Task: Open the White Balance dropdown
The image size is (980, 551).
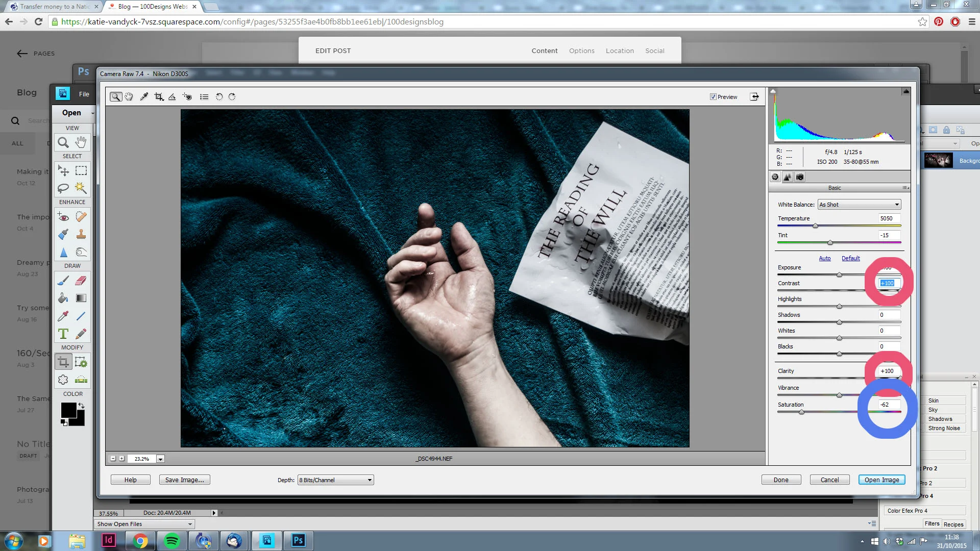Action: click(x=860, y=205)
